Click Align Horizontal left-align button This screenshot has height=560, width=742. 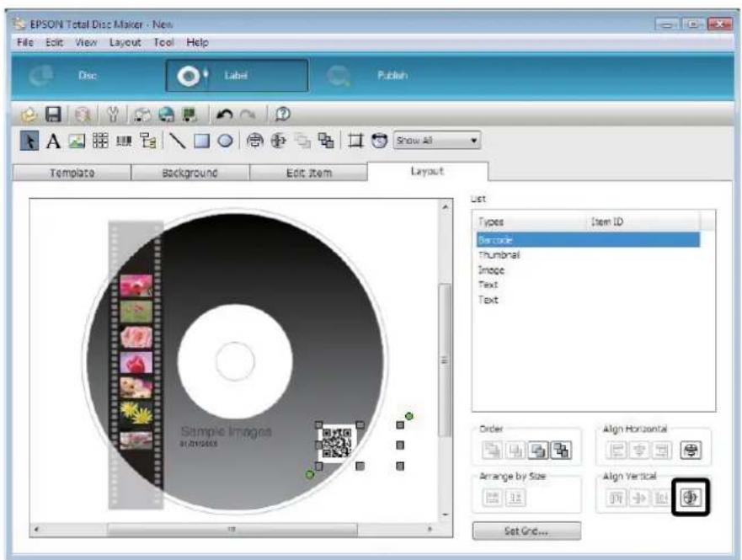point(617,450)
